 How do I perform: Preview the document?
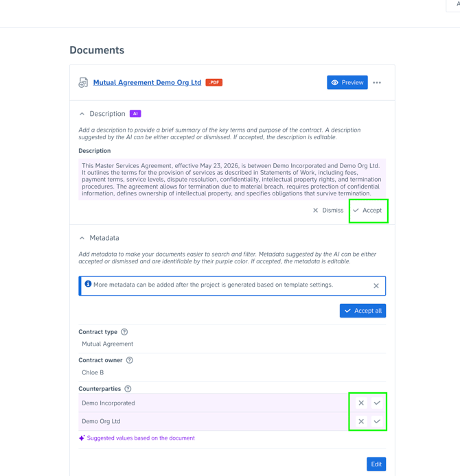(x=347, y=82)
